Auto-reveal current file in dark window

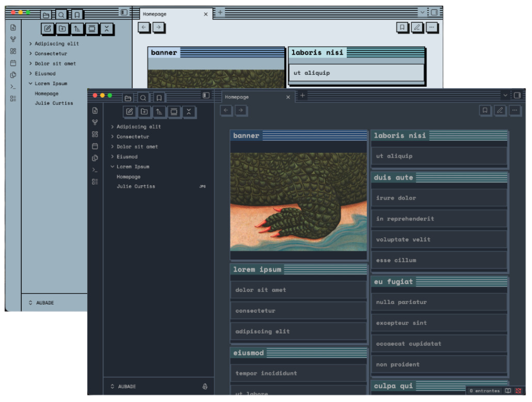tap(174, 111)
